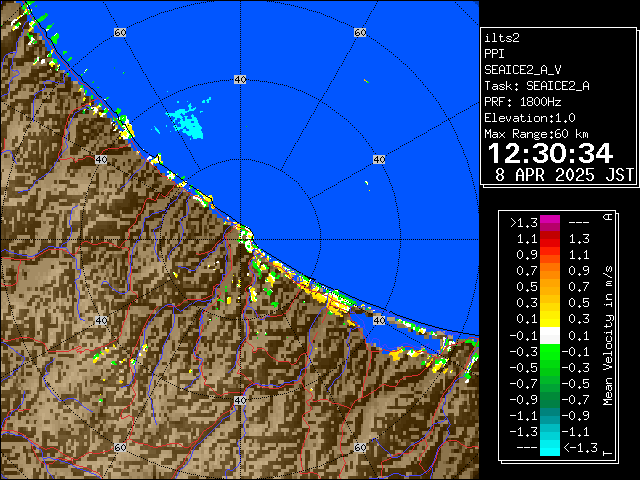Pick the magenta swatch atop the velocity legend
The width and height of the screenshot is (640, 480).
coord(550,223)
